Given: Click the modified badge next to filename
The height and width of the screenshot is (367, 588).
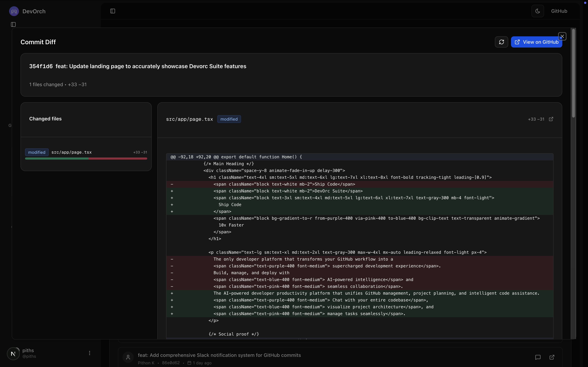Looking at the screenshot, I should 229,119.
